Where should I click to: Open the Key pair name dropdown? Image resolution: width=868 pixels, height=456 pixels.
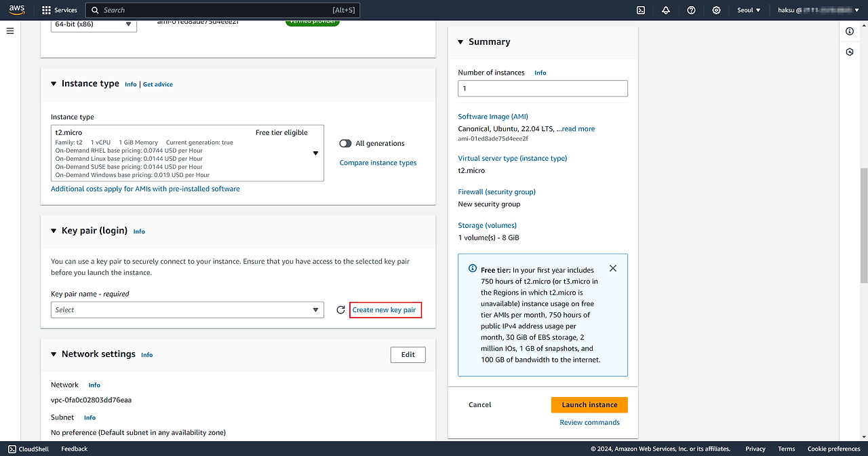[187, 310]
